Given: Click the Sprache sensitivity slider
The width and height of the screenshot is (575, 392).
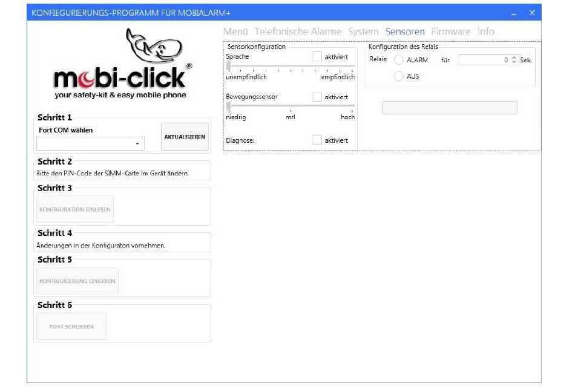Looking at the screenshot, I should click(x=290, y=66).
